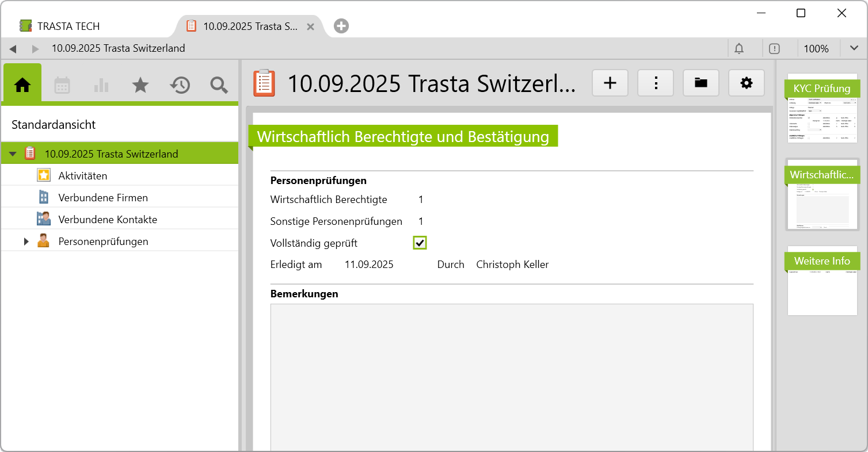
Task: Click the plus button to add record
Action: pyautogui.click(x=610, y=83)
